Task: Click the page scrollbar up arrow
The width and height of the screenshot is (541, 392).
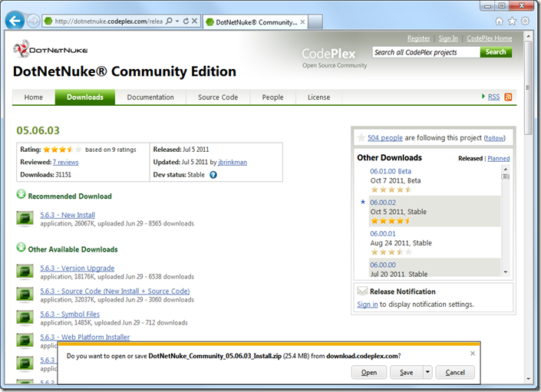Action: pos(528,36)
